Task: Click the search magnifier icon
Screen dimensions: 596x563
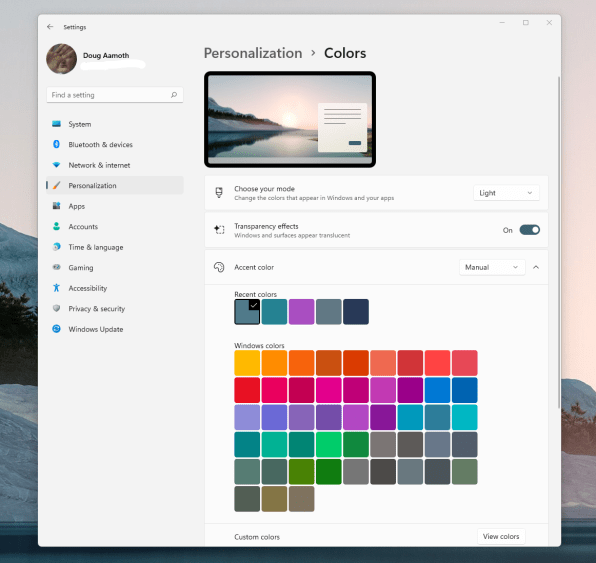Action: coord(174,95)
